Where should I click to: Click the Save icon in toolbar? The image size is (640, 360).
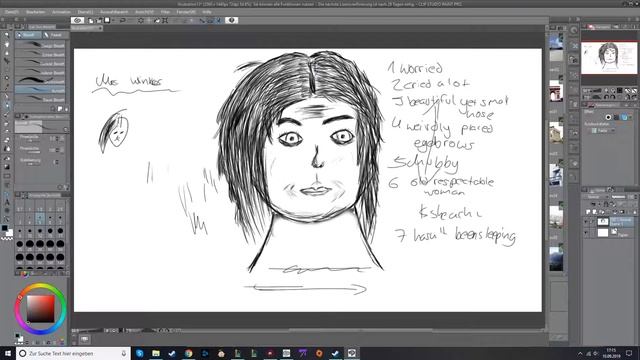coord(107,20)
